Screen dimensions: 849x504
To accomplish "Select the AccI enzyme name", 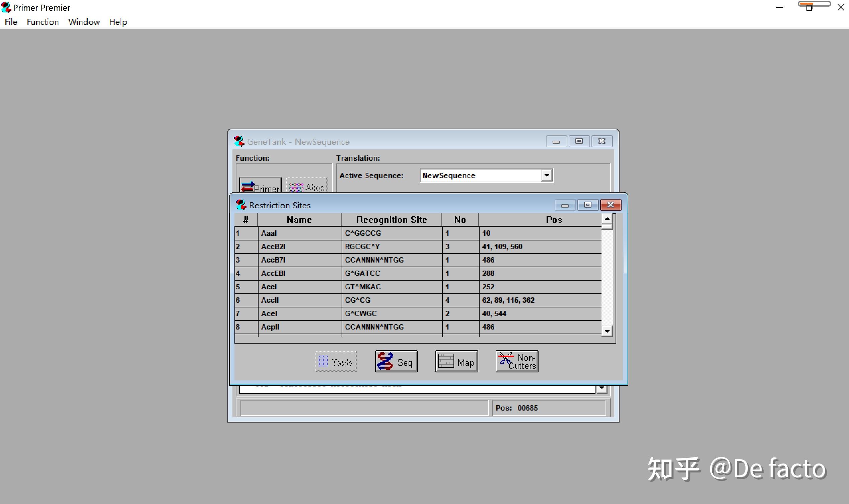I will coord(269,287).
